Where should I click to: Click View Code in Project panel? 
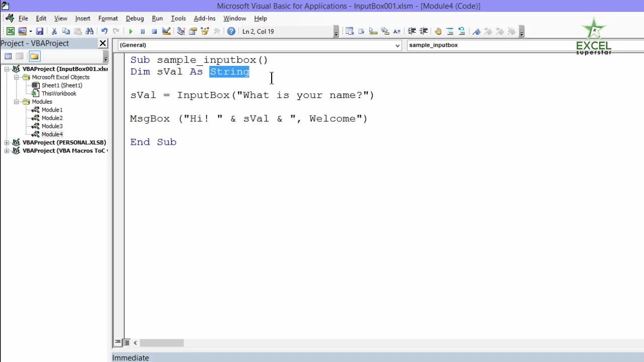8,56
